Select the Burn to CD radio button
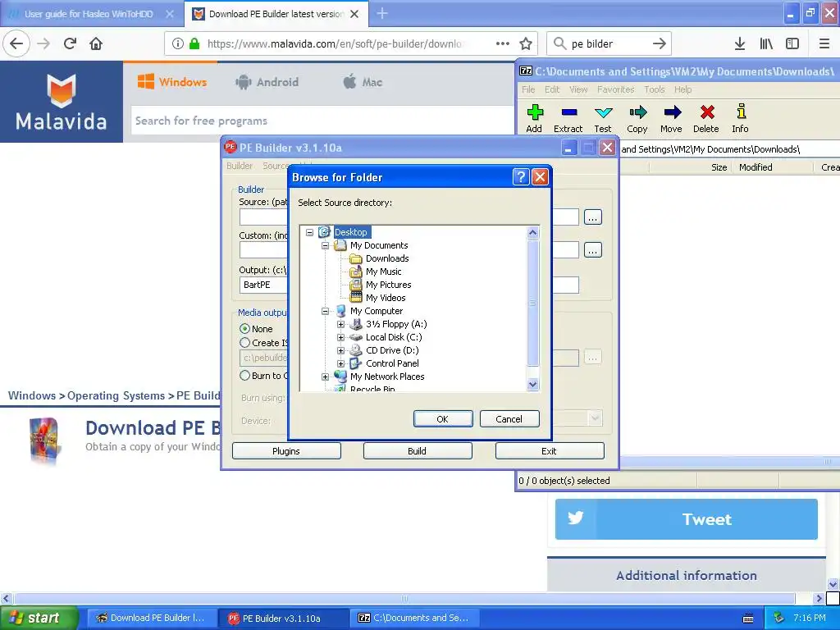This screenshot has width=840, height=630. (244, 376)
